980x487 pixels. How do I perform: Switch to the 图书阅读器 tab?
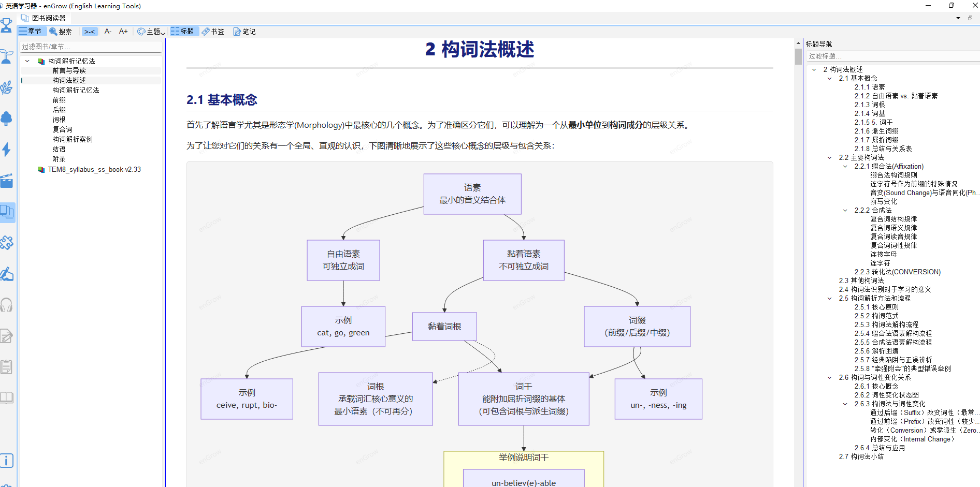point(44,18)
